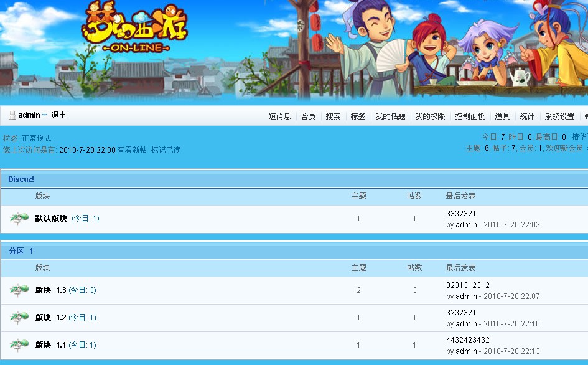The height and width of the screenshot is (365, 588).
Task: Open 短消息 menu item
Action: click(279, 116)
